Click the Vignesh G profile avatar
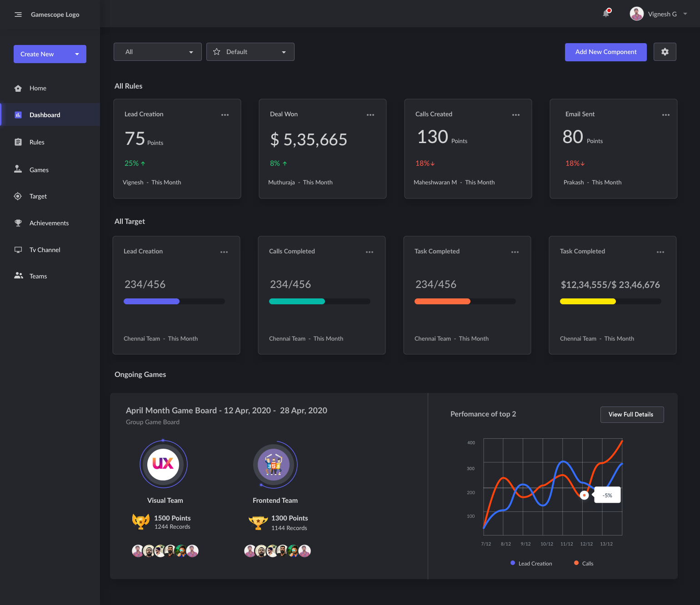Image resolution: width=700 pixels, height=605 pixels. click(x=636, y=14)
